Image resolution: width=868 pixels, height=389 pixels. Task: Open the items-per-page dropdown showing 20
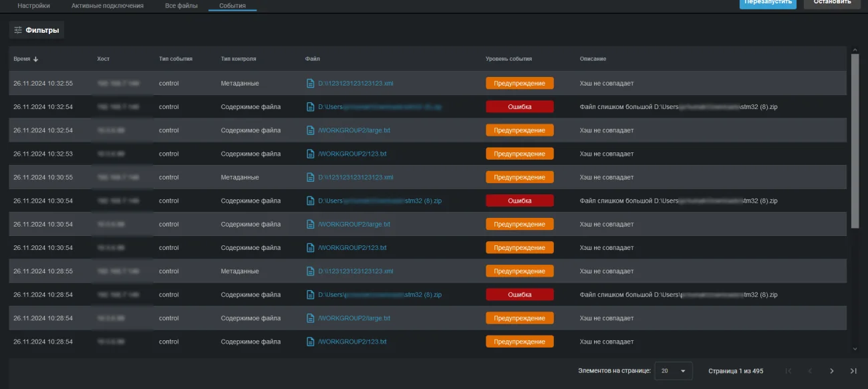(674, 371)
